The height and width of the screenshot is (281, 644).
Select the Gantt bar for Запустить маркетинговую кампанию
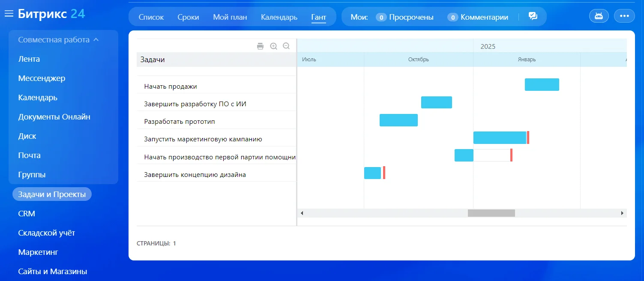click(x=500, y=138)
